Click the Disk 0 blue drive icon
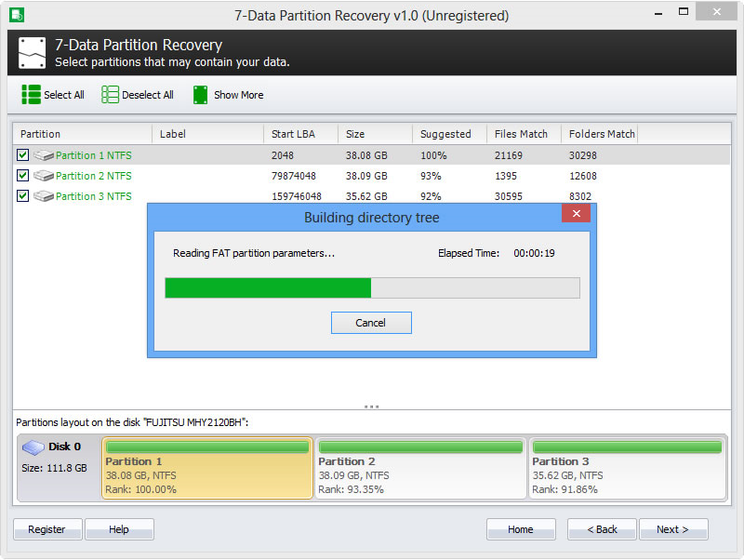Image resolution: width=744 pixels, height=560 pixels. pyautogui.click(x=33, y=447)
